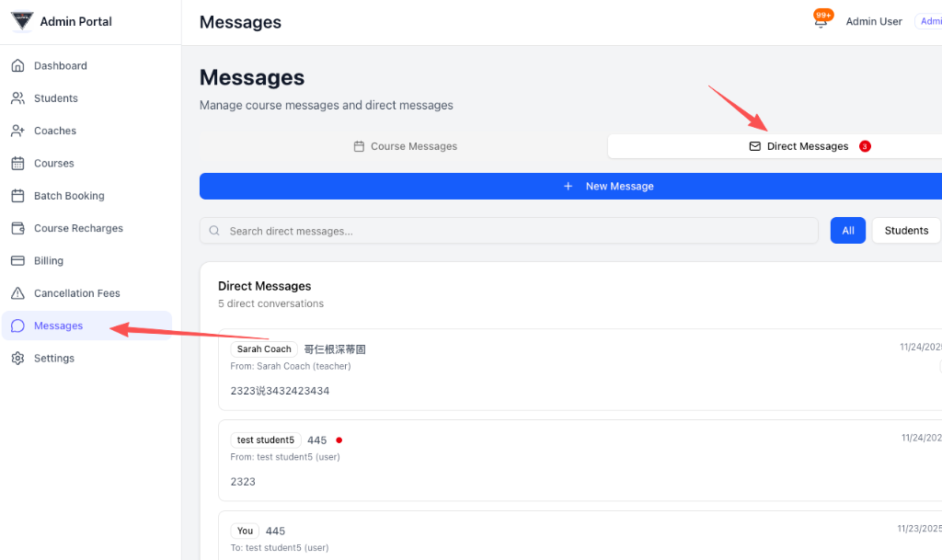942x560 pixels.
Task: Toggle the All messages filter
Action: pyautogui.click(x=847, y=230)
